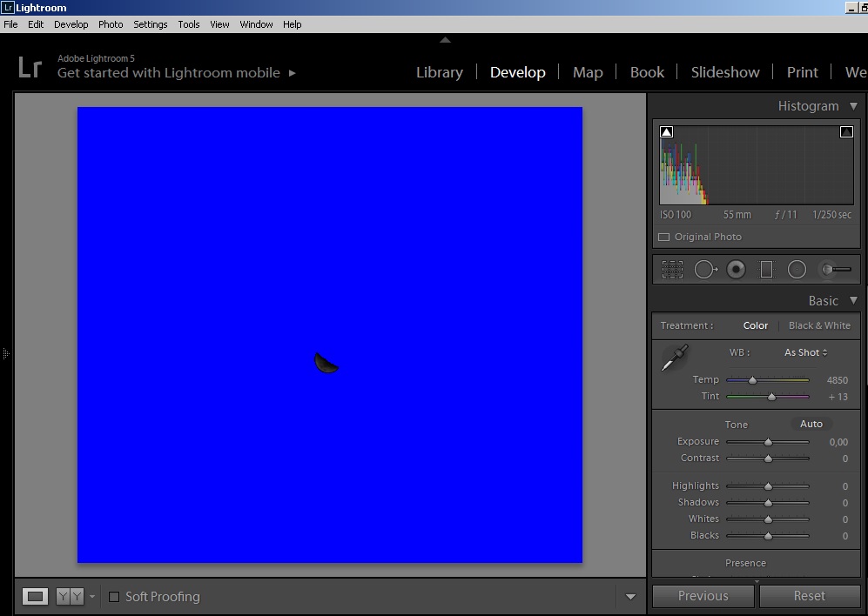
Task: Pick the Radial Filter tool
Action: point(797,270)
